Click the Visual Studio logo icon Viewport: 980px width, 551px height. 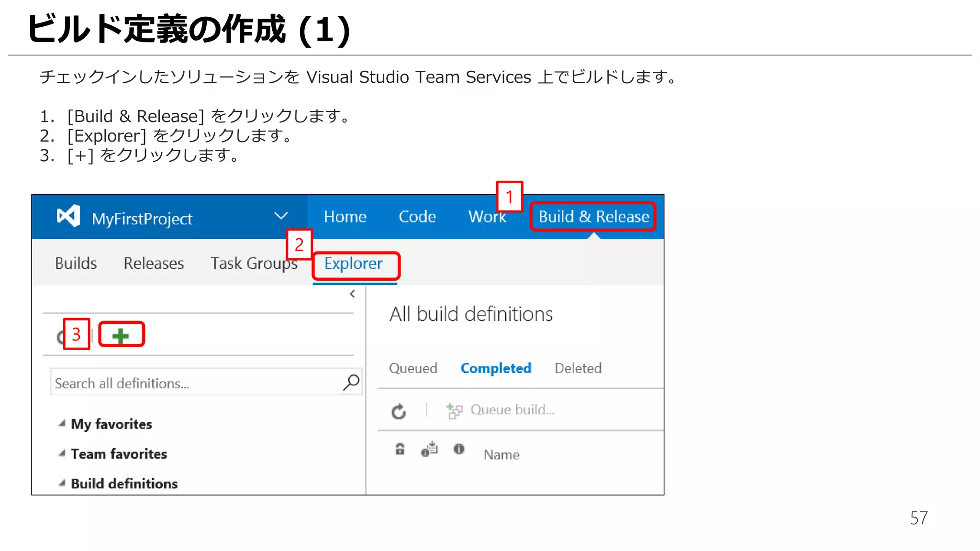pyautogui.click(x=68, y=217)
